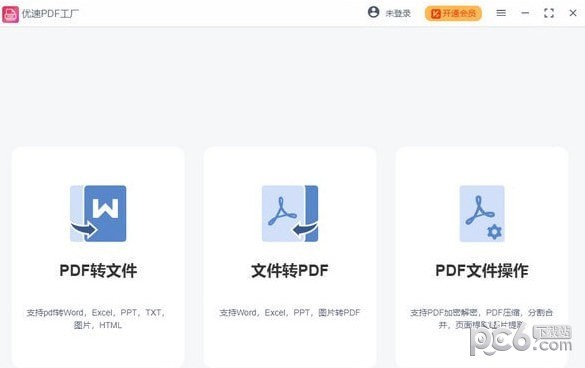Open the 未登录 login link
The width and height of the screenshot is (585, 368).
point(398,13)
